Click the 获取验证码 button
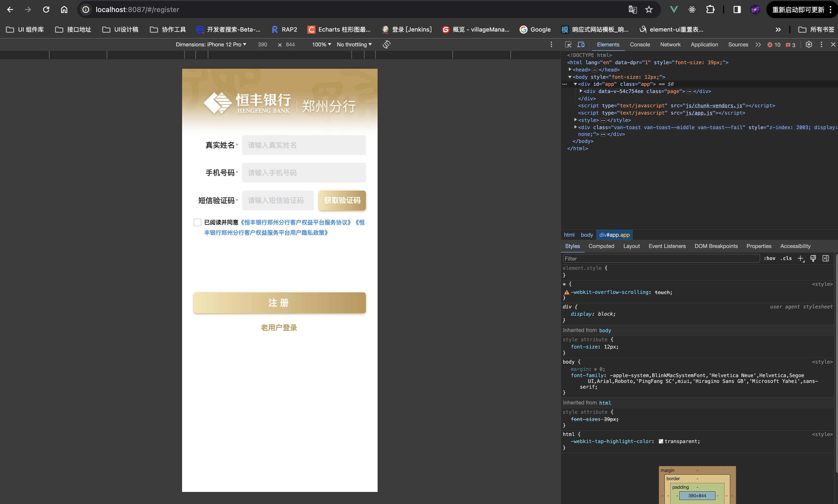The width and height of the screenshot is (838, 504). pos(342,200)
